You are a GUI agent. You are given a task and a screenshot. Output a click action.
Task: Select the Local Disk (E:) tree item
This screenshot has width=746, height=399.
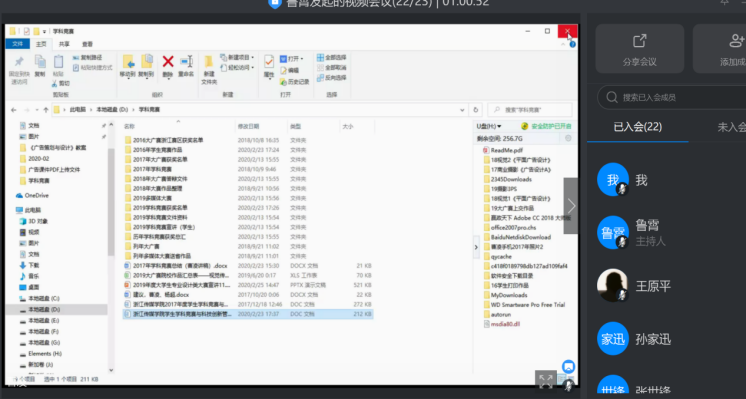43,321
